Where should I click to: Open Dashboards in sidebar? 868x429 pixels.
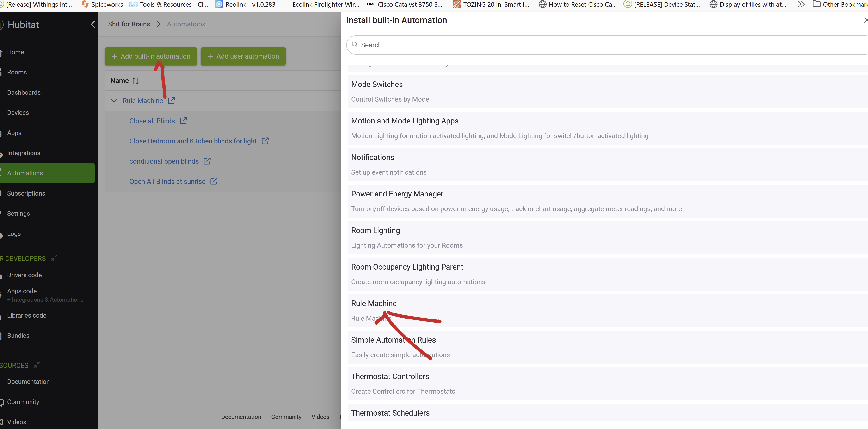coord(24,92)
